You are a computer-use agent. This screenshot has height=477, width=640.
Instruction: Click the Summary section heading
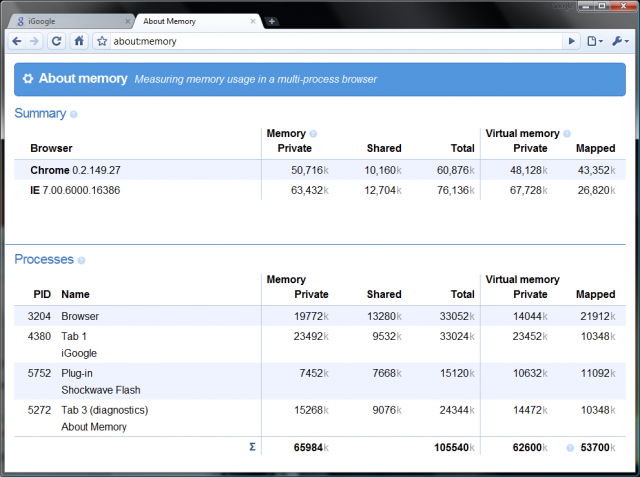click(x=40, y=113)
